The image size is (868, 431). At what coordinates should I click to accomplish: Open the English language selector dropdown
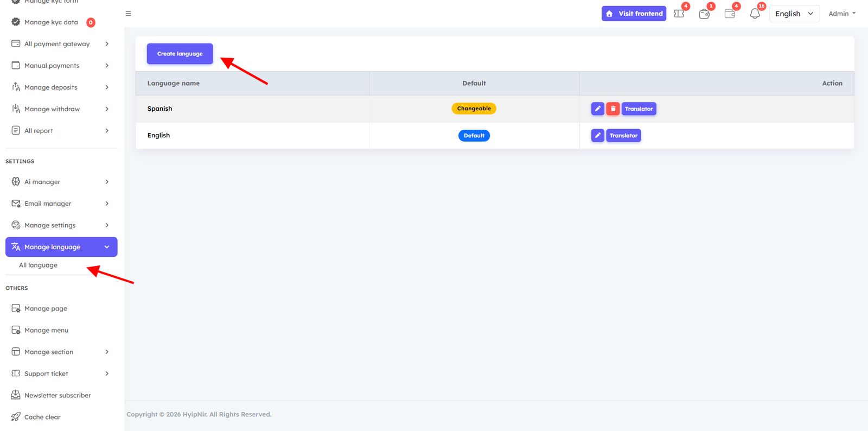794,13
